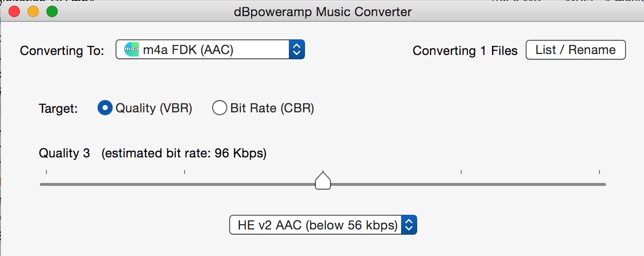644x256 pixels.
Task: Click the m4a format icon in the dropdown
Action: [x=131, y=50]
